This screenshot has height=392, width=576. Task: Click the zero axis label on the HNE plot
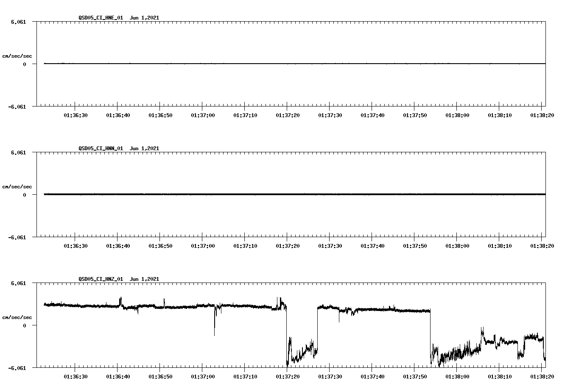(25, 64)
